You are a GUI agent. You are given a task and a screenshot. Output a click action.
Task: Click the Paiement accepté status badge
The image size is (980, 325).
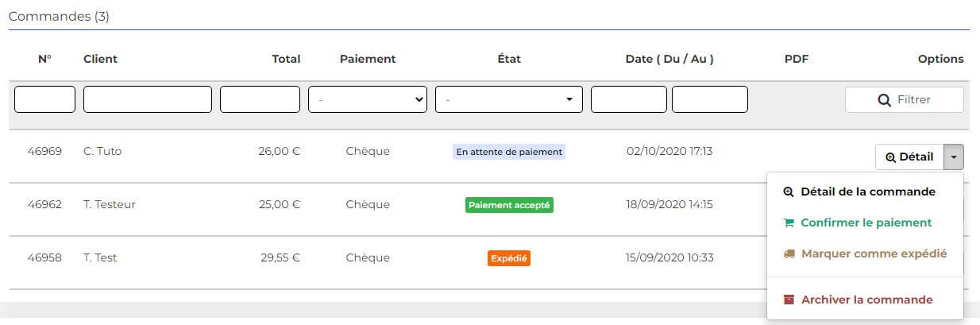[509, 205]
